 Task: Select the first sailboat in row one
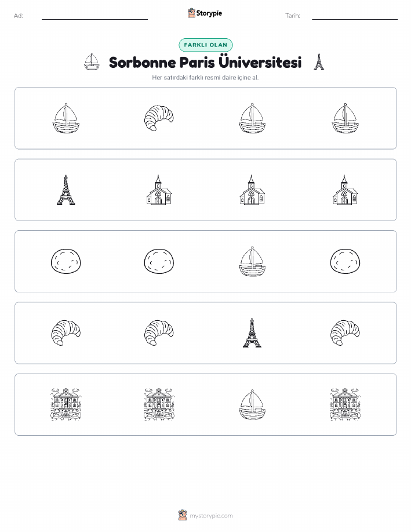66,118
